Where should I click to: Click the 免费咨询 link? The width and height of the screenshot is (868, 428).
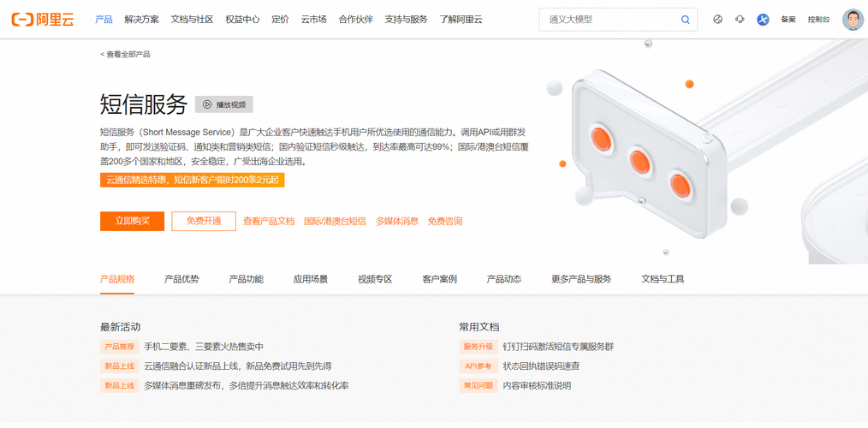coord(445,221)
